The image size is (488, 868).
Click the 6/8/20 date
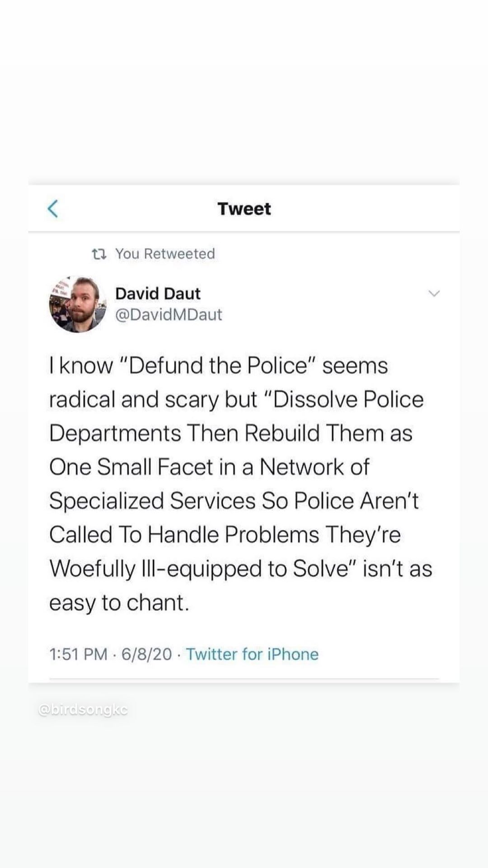click(147, 654)
